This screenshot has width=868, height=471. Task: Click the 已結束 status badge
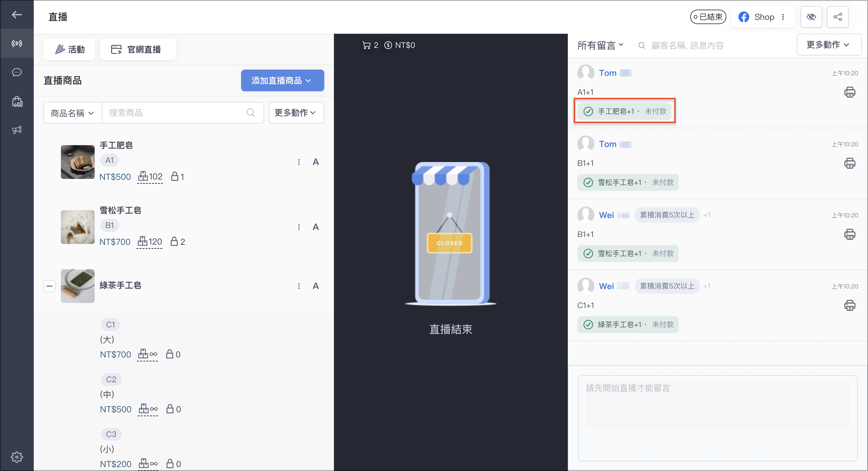point(708,17)
